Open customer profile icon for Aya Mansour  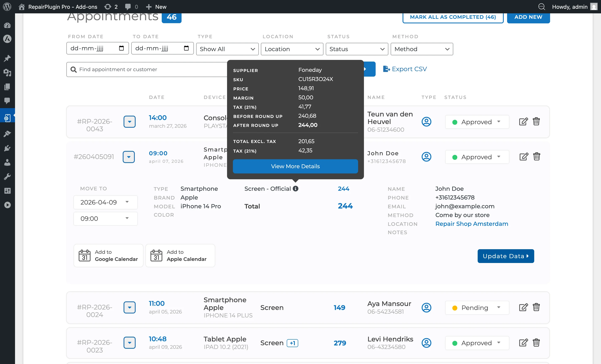click(x=426, y=308)
